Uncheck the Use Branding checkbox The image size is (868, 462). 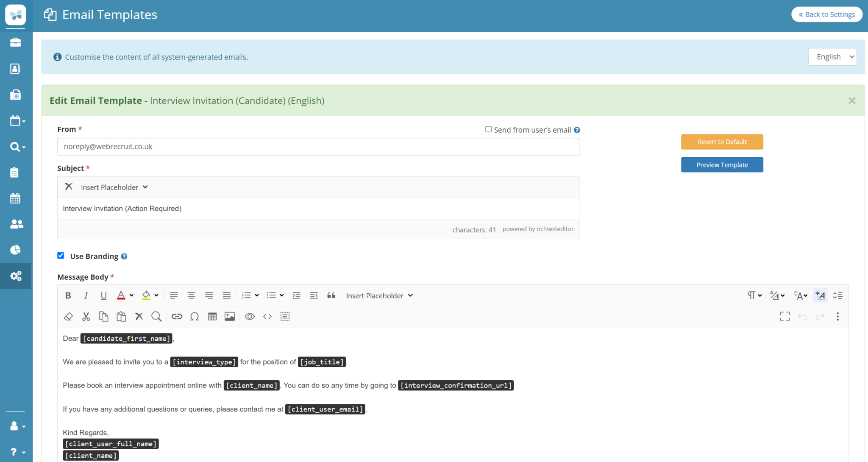click(61, 256)
